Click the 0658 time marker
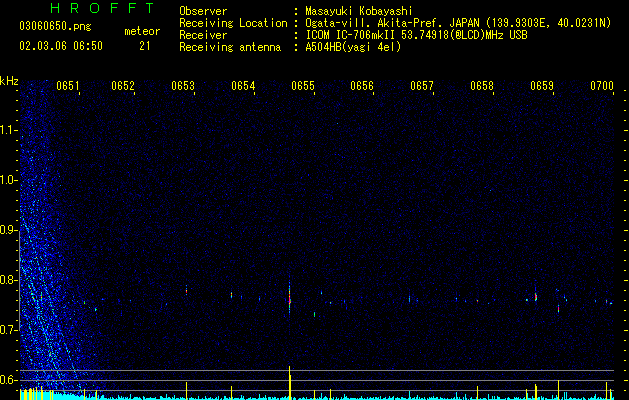 pyautogui.click(x=482, y=86)
